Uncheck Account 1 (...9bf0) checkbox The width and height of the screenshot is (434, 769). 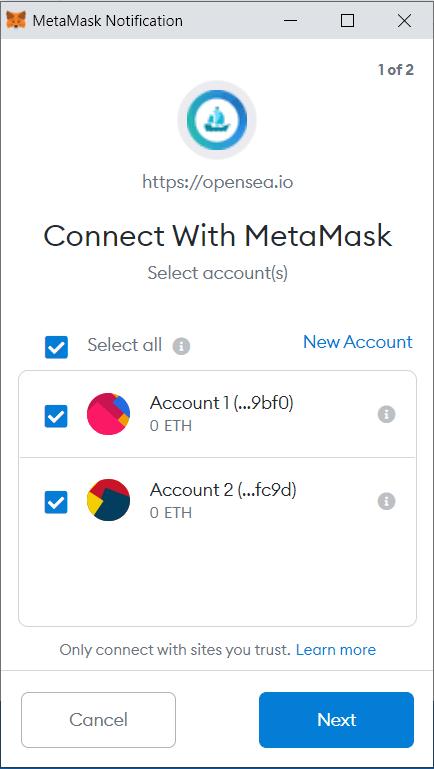[x=56, y=416]
